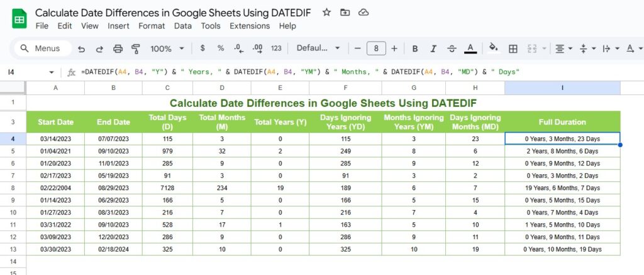Activate the paint format tool
This screenshot has height=275, width=644.
pyautogui.click(x=136, y=48)
